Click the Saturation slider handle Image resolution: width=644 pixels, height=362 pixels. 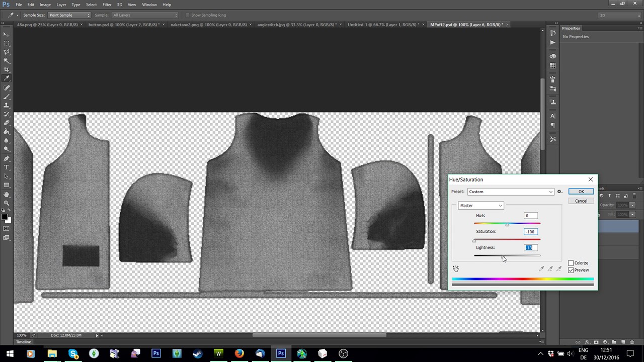click(474, 241)
